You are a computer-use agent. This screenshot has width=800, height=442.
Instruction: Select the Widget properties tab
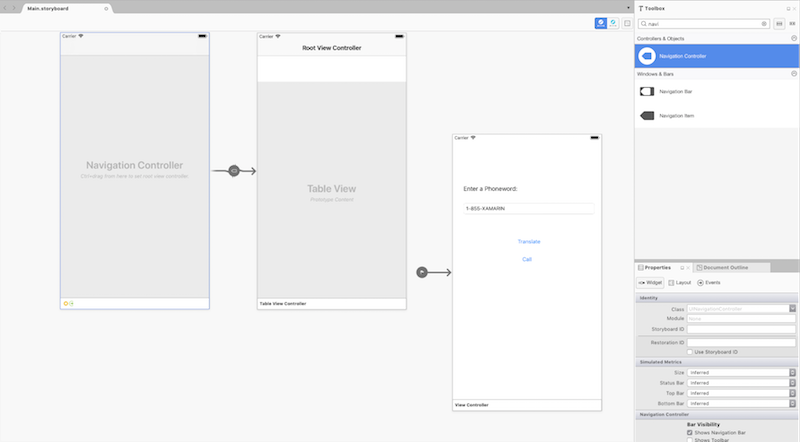click(x=650, y=283)
